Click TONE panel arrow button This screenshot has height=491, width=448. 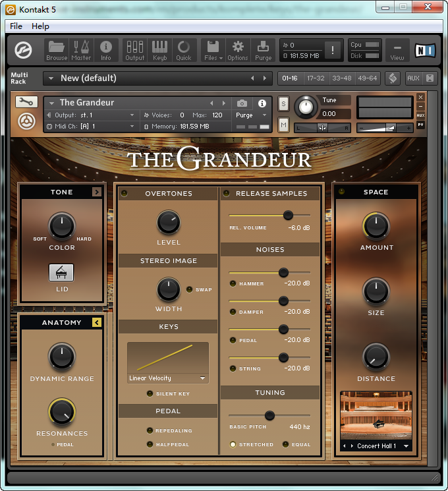coord(97,192)
